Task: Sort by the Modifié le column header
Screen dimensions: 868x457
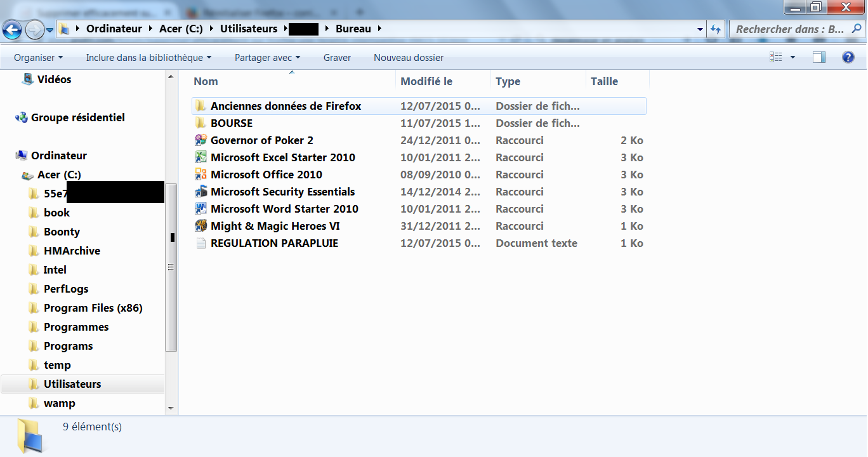Action: point(443,81)
